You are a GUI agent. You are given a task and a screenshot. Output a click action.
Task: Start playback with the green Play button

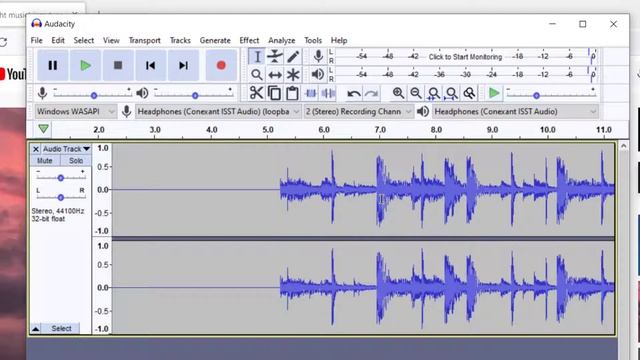85,65
